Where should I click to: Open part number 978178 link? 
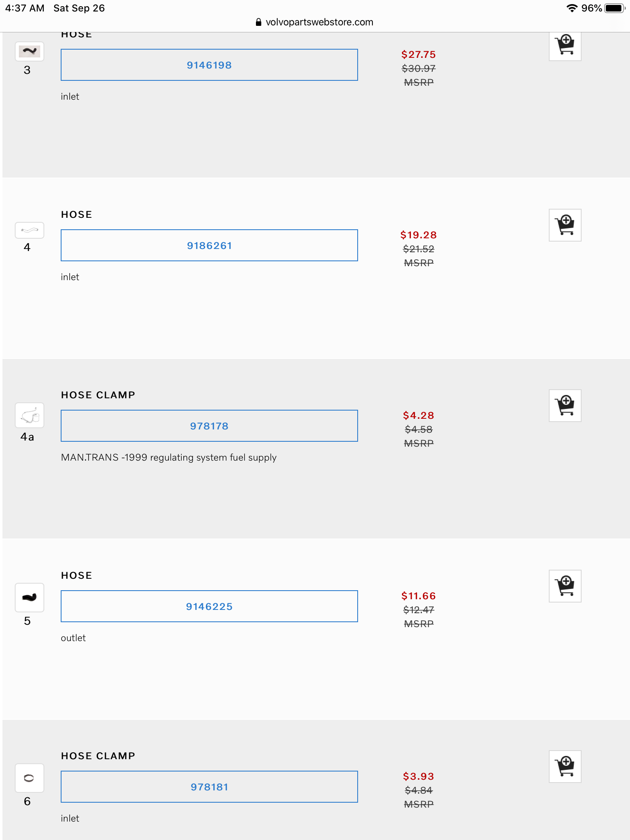point(209,426)
